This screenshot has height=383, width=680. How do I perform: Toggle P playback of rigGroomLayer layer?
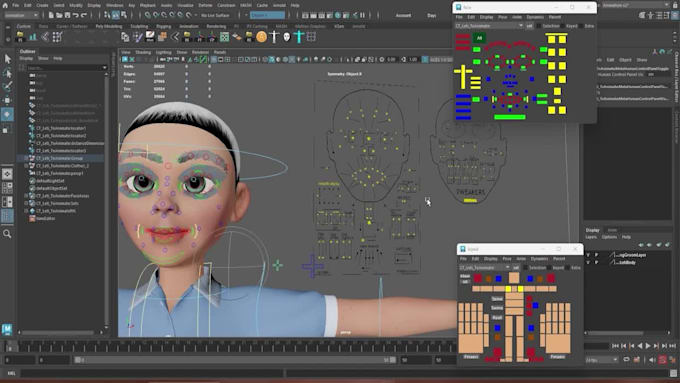pos(596,255)
